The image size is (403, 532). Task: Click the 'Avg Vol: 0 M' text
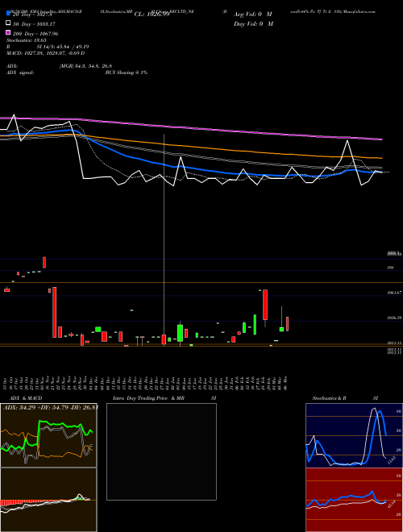253,15
